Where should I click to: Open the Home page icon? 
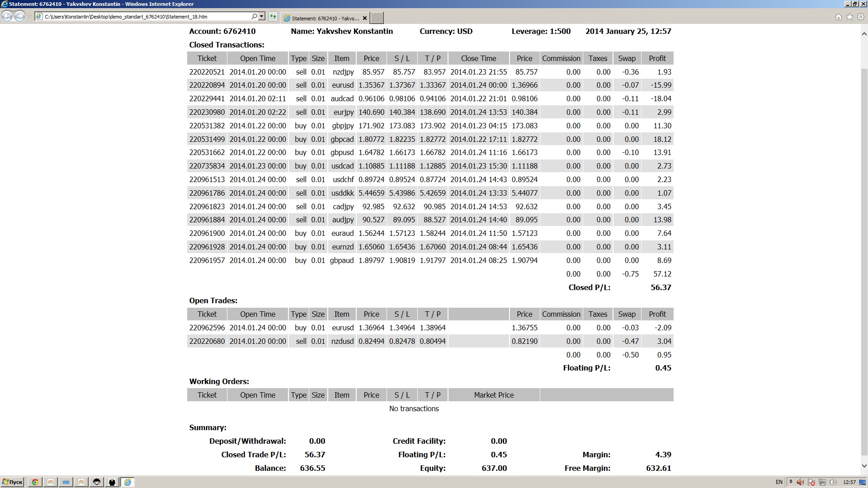839,17
